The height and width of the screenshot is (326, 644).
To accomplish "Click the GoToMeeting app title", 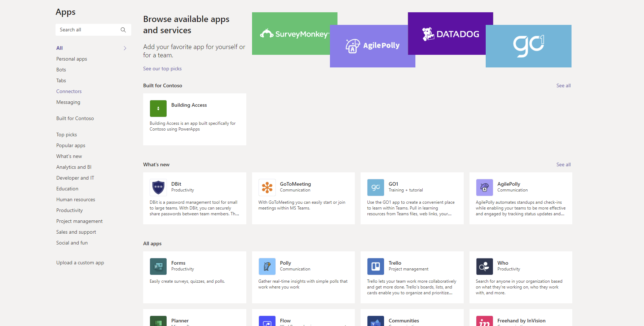I will 295,184.
